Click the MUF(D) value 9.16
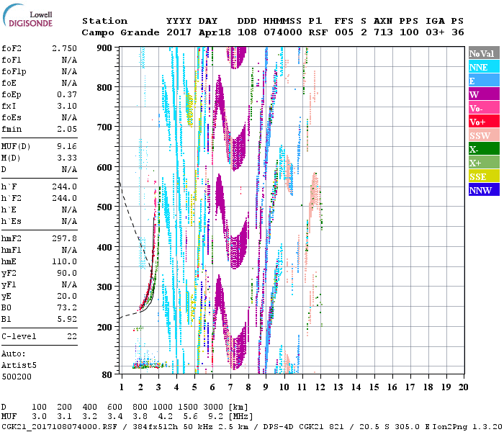 (x=67, y=146)
